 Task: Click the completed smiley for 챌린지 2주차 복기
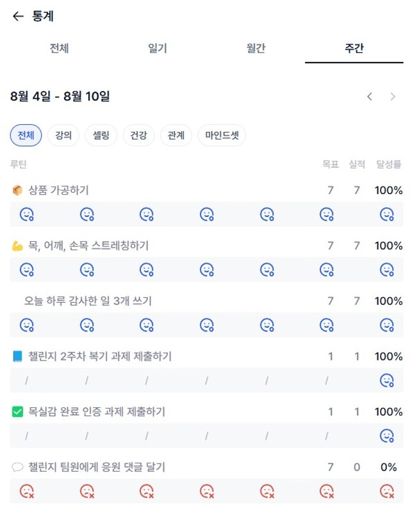[387, 380]
